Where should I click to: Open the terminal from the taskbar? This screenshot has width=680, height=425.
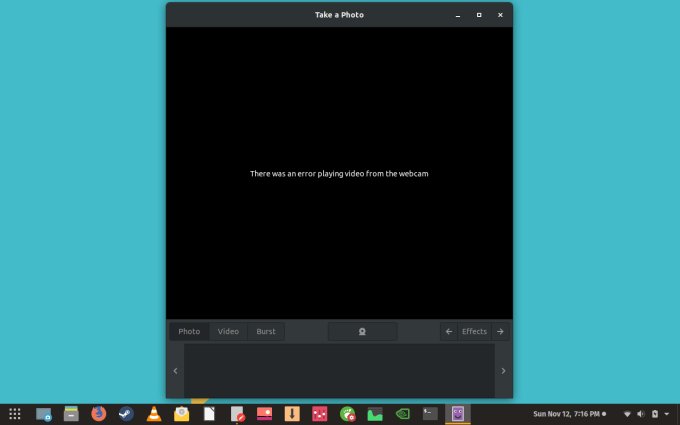click(x=430, y=413)
